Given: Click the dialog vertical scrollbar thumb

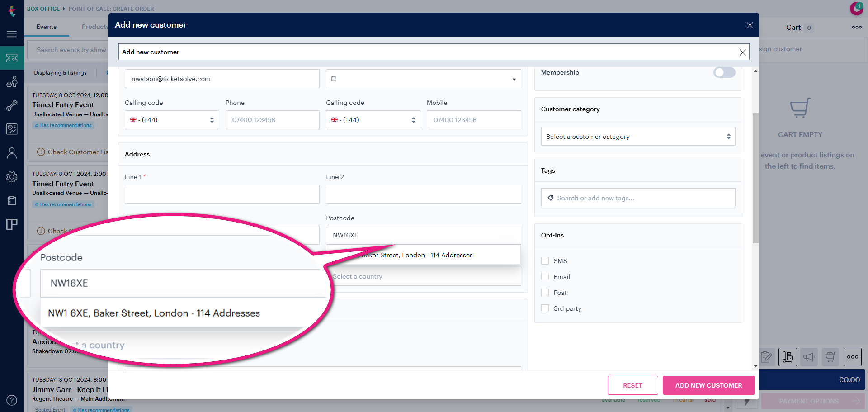Looking at the screenshot, I should point(755,178).
